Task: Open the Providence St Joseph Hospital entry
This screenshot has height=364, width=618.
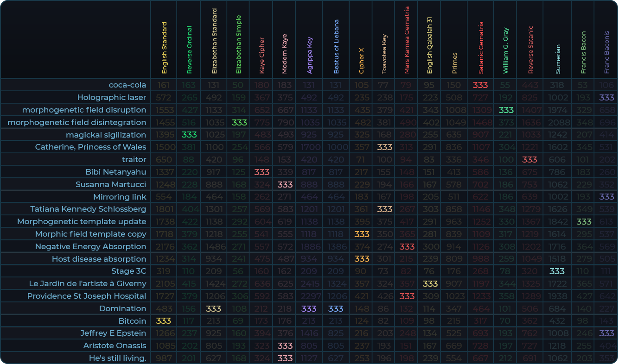Action: click(x=86, y=296)
